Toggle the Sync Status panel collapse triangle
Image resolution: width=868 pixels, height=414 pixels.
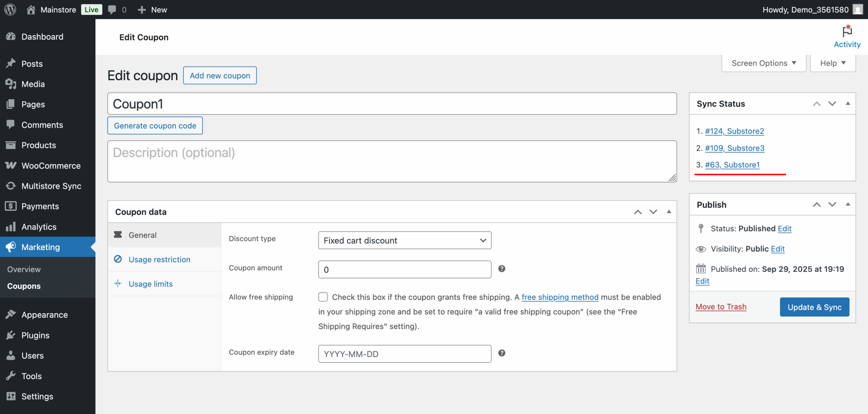pyautogui.click(x=848, y=104)
